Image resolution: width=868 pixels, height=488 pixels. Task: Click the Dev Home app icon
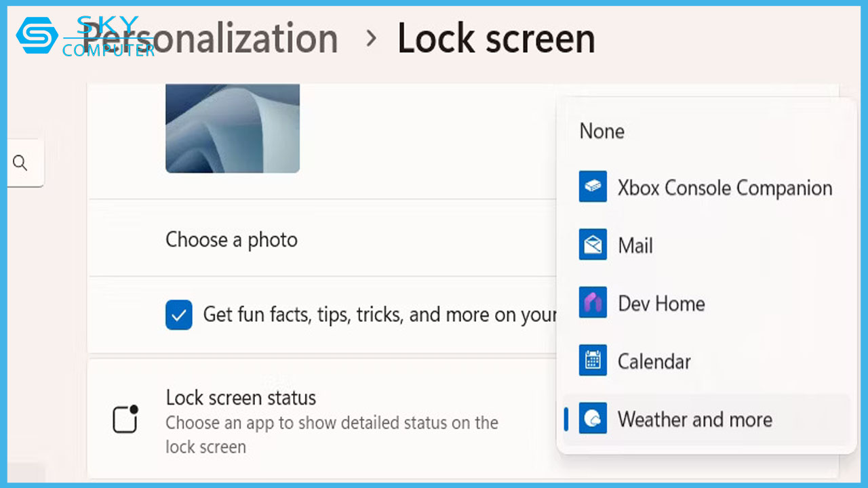[593, 303]
